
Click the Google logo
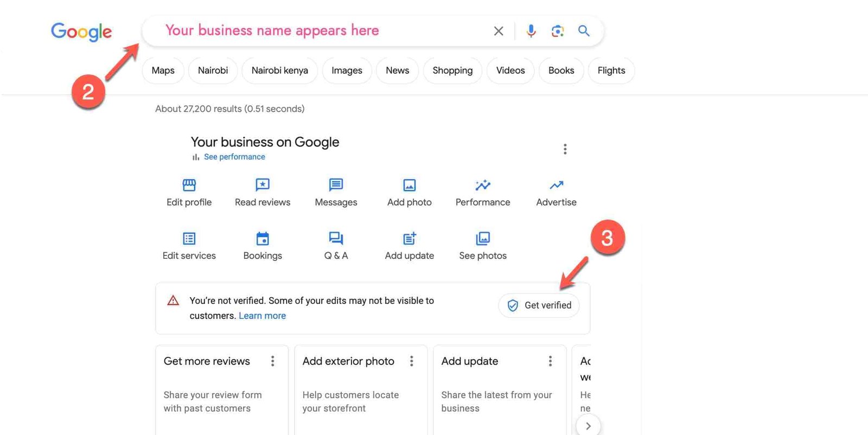[81, 31]
